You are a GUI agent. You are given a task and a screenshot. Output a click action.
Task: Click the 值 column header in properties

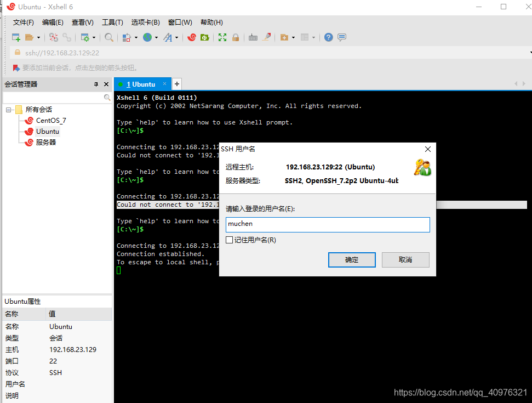click(x=79, y=314)
